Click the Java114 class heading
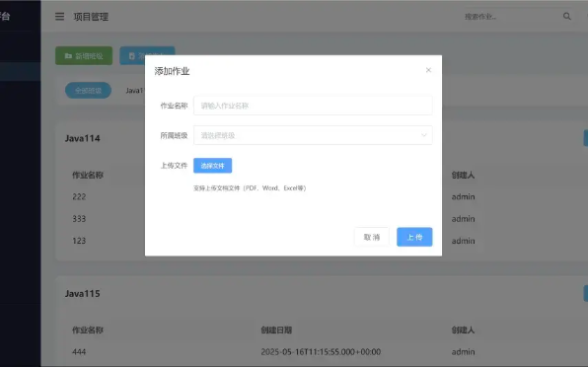Viewport: 588px width, 368px height. point(83,138)
